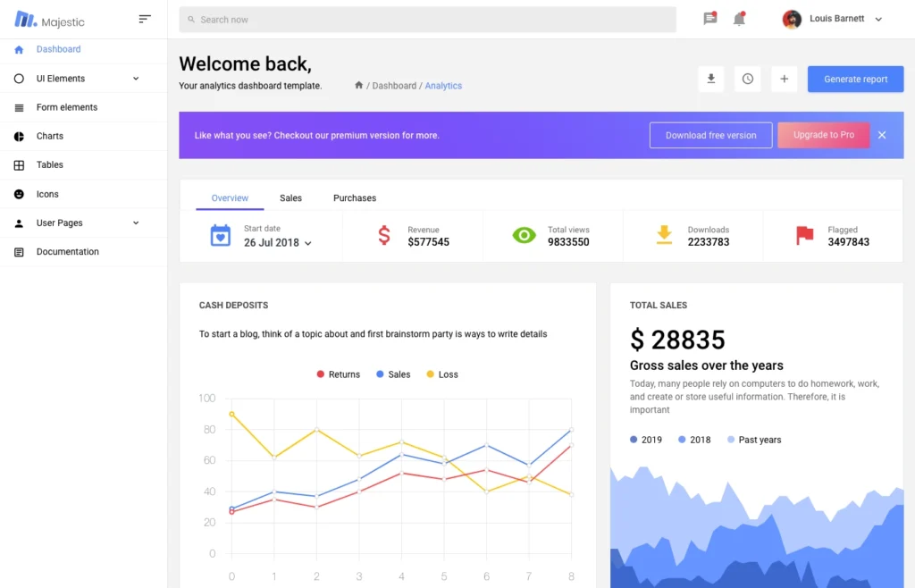Toggle the sidebar menu hamburger icon
The width and height of the screenshot is (915, 588).
(145, 20)
